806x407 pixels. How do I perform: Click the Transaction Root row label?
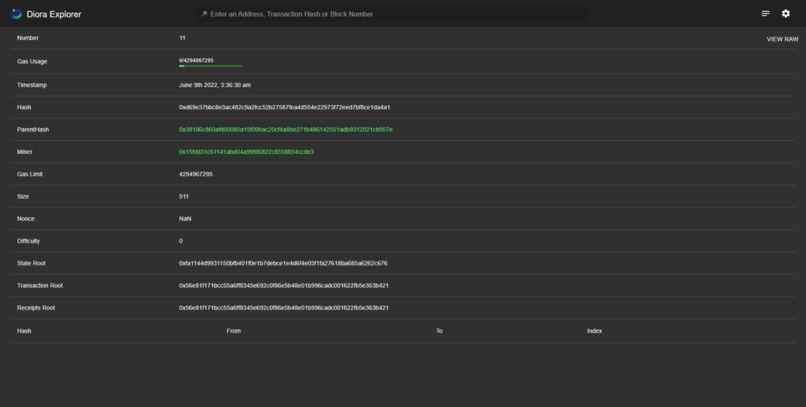[40, 285]
